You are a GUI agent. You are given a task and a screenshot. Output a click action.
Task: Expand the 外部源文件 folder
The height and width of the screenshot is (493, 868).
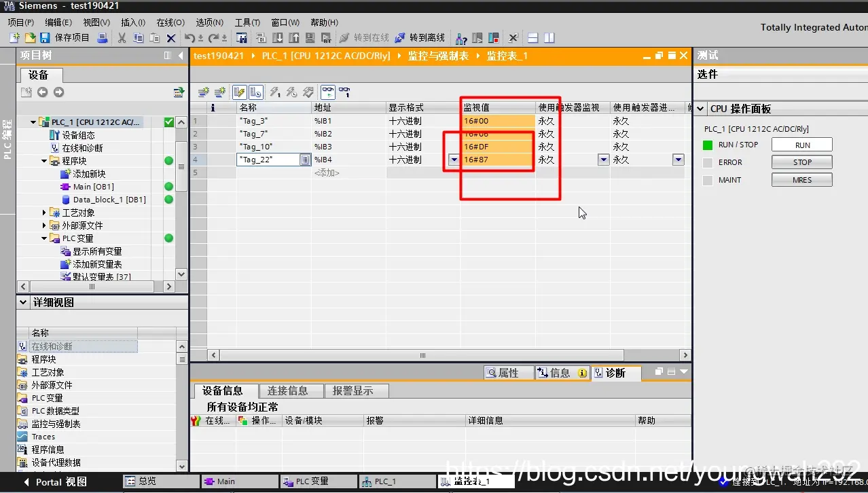[45, 225]
